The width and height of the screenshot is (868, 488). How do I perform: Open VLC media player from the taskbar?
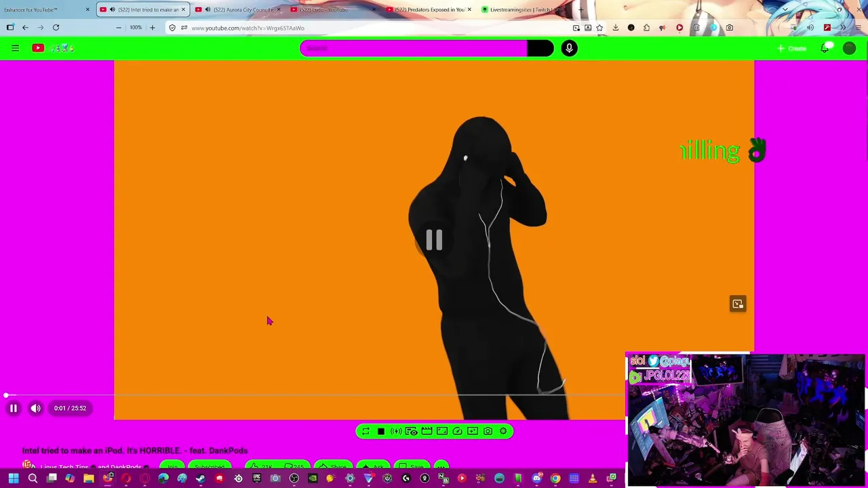coord(592,479)
